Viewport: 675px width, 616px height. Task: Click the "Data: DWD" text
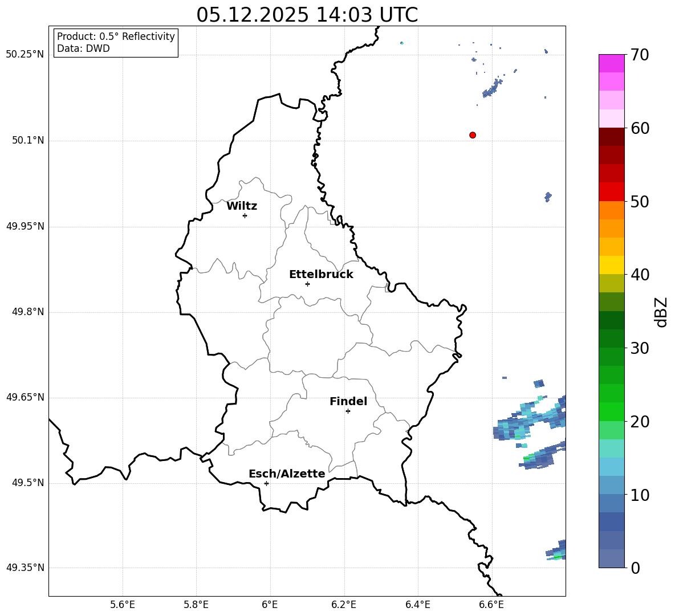83,48
